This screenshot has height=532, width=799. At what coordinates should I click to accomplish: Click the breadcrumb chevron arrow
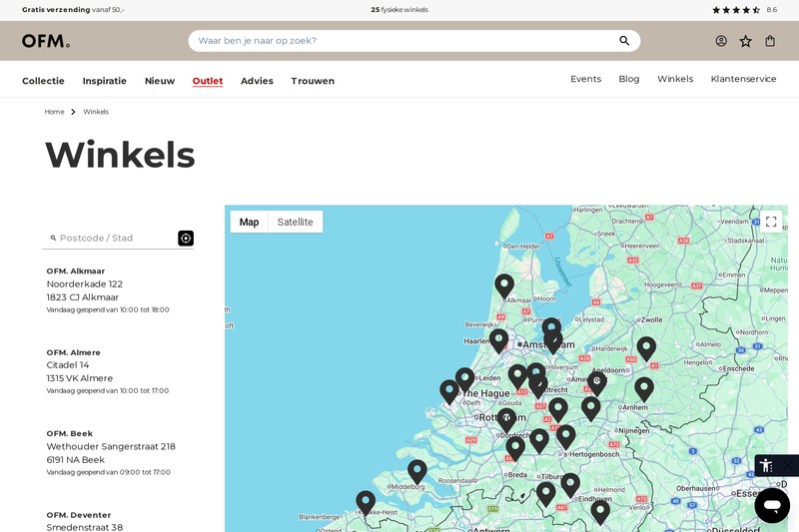pos(73,112)
